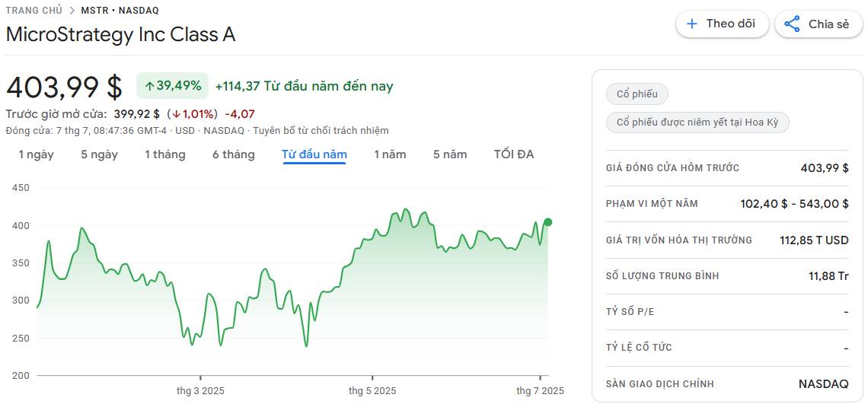The image size is (868, 404).
Task: Click the green end-point dot on chart
Action: click(548, 222)
